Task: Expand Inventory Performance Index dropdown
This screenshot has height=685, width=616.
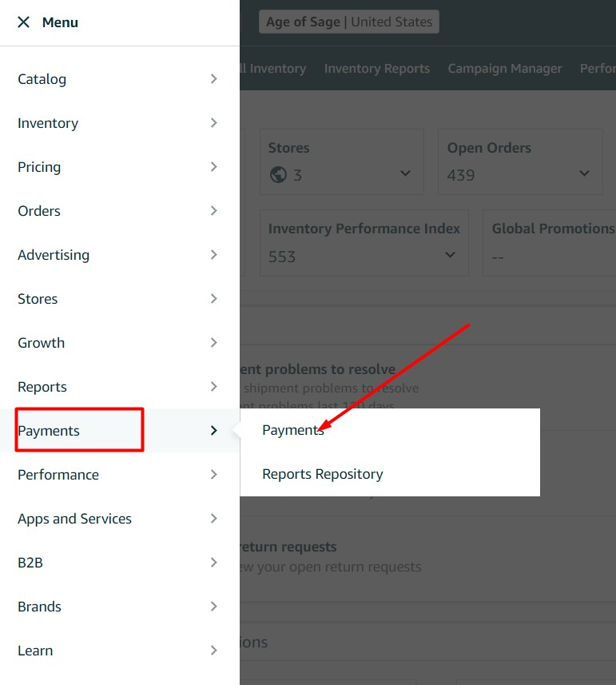Action: click(450, 256)
